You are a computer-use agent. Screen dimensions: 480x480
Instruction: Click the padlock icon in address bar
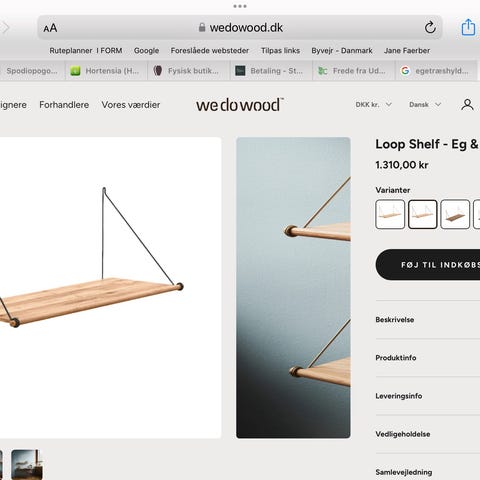click(x=202, y=27)
